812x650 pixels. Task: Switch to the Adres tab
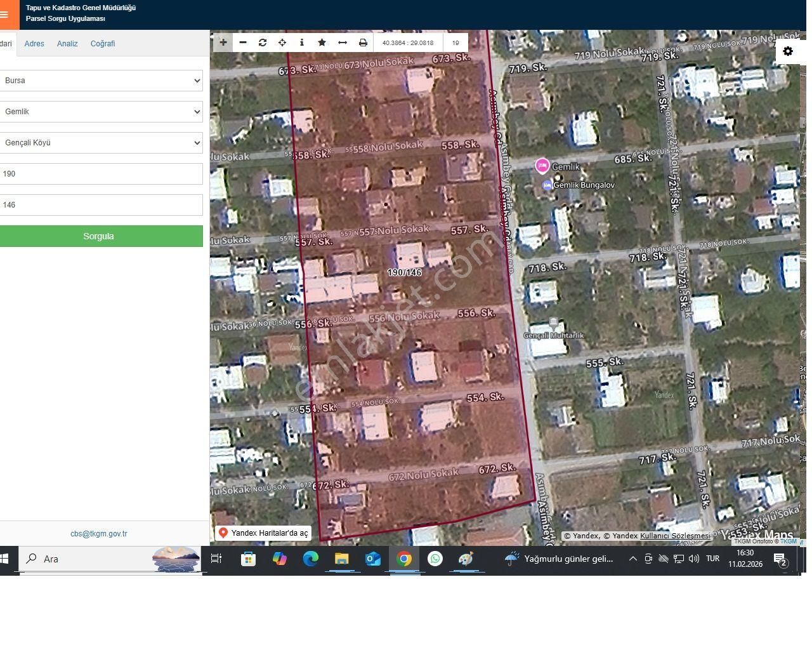[x=34, y=44]
